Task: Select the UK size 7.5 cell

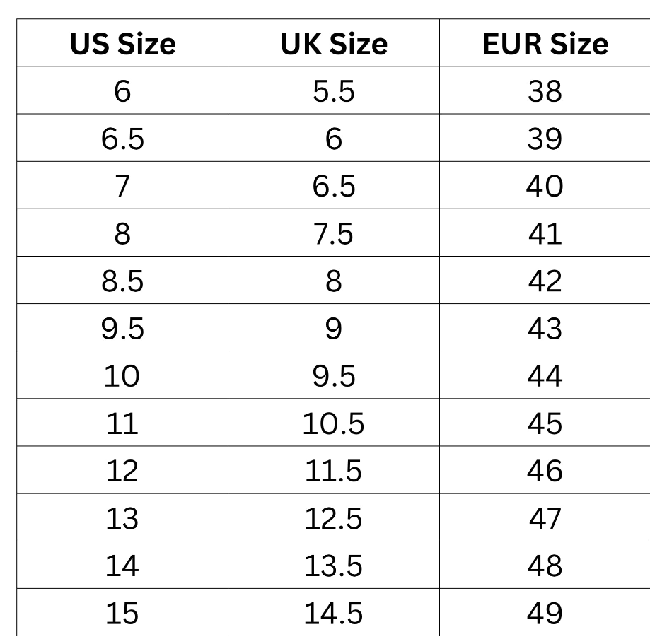Action: click(334, 233)
